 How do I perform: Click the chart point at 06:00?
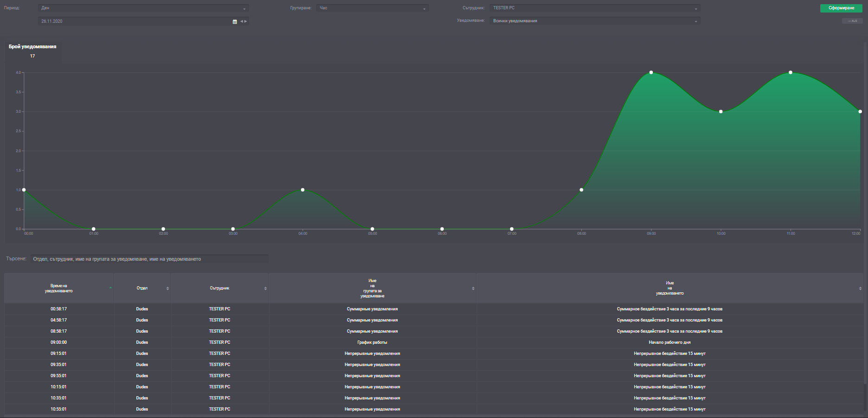pos(442,229)
